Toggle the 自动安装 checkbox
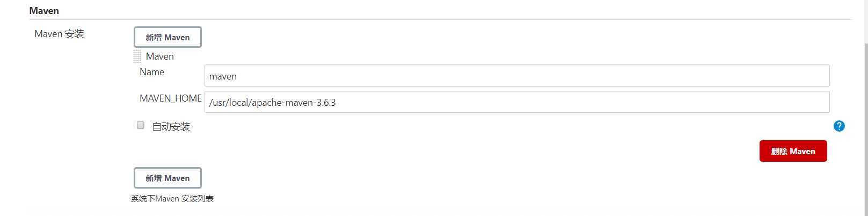This screenshot has width=868, height=216. 141,125
